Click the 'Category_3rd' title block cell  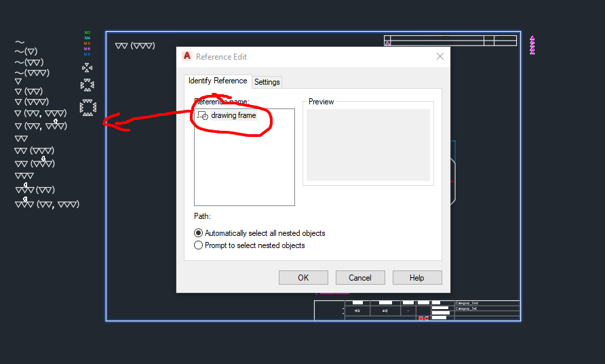point(487,309)
